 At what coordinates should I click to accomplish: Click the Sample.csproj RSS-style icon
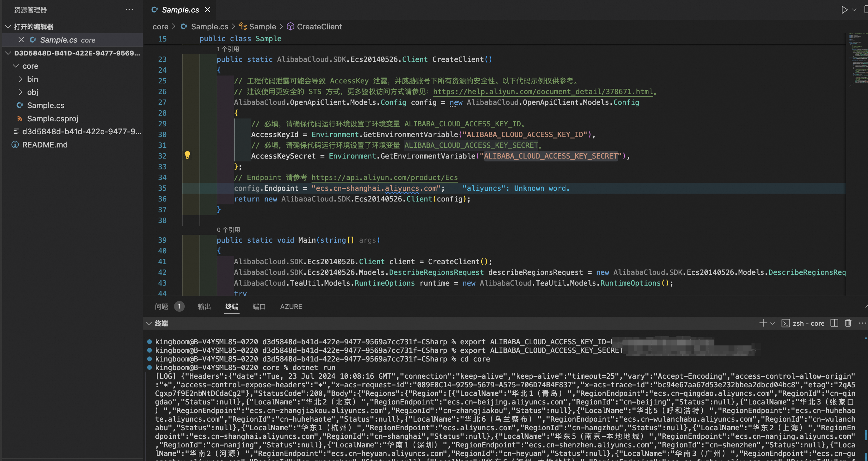pyautogui.click(x=20, y=118)
